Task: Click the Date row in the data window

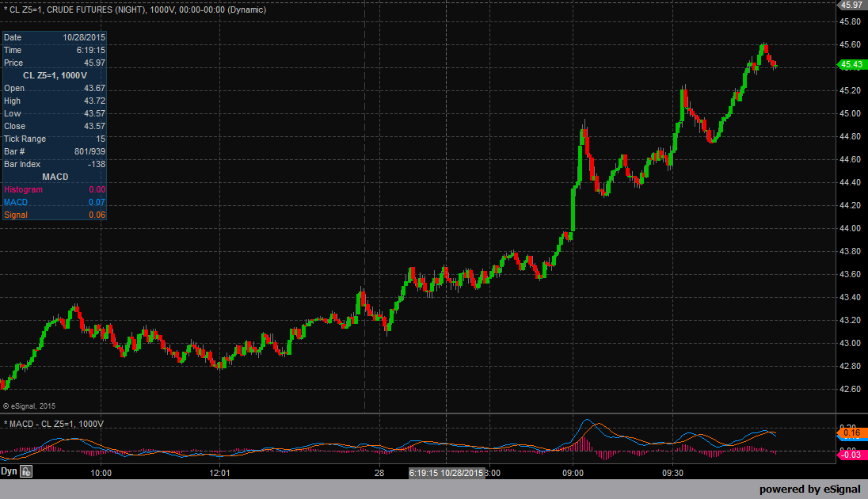Action: coord(54,38)
